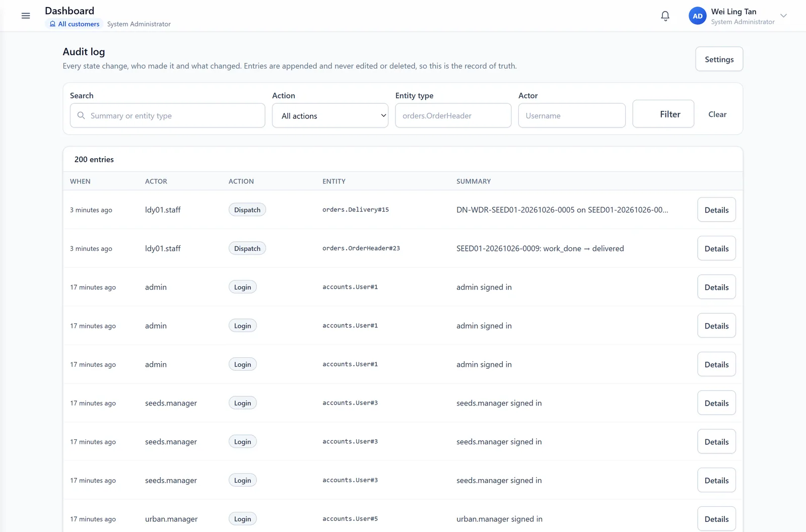The image size is (806, 532).
Task: Clear the audit log filters
Action: click(x=717, y=114)
